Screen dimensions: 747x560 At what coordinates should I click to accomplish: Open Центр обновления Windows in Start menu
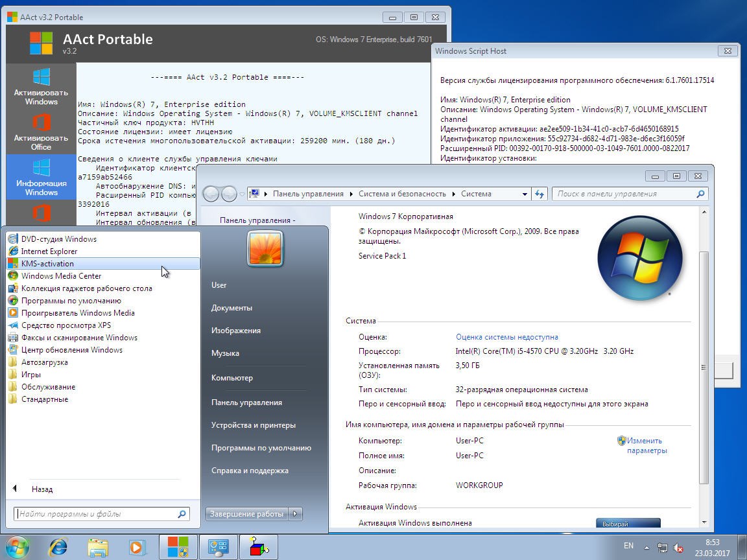pos(102,350)
